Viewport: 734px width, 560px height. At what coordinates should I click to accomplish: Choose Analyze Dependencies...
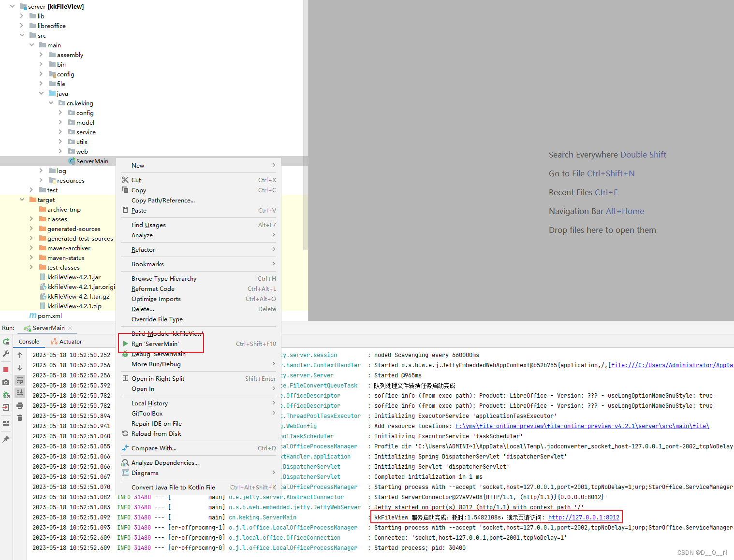[199, 463]
